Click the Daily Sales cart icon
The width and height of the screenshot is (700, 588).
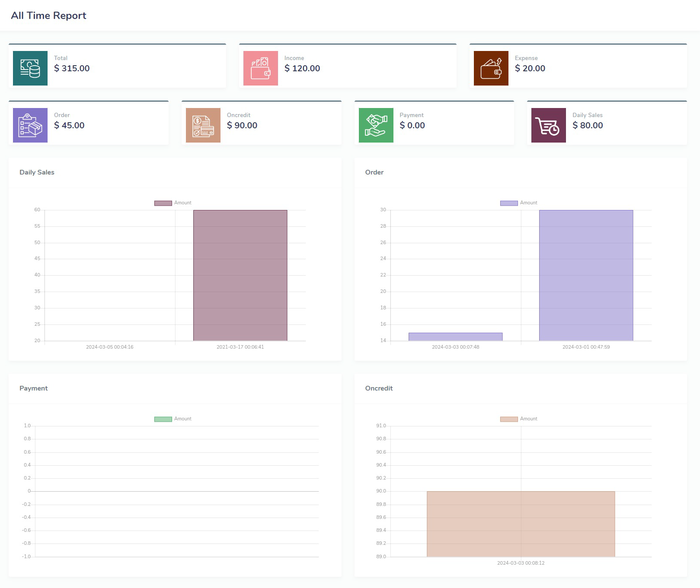click(x=548, y=125)
